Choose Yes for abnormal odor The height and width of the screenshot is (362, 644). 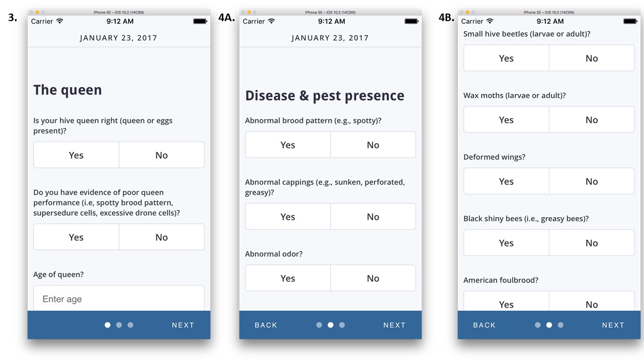pos(288,278)
